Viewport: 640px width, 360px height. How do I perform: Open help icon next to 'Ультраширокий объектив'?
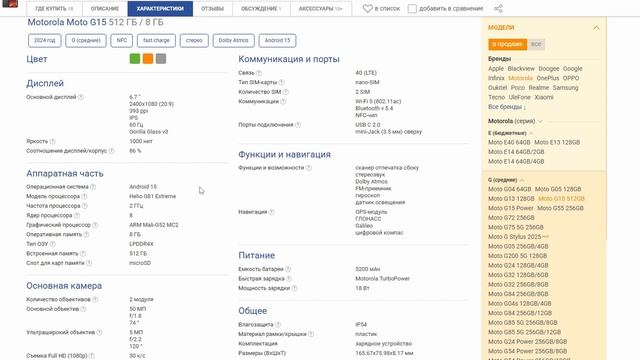[x=99, y=332]
